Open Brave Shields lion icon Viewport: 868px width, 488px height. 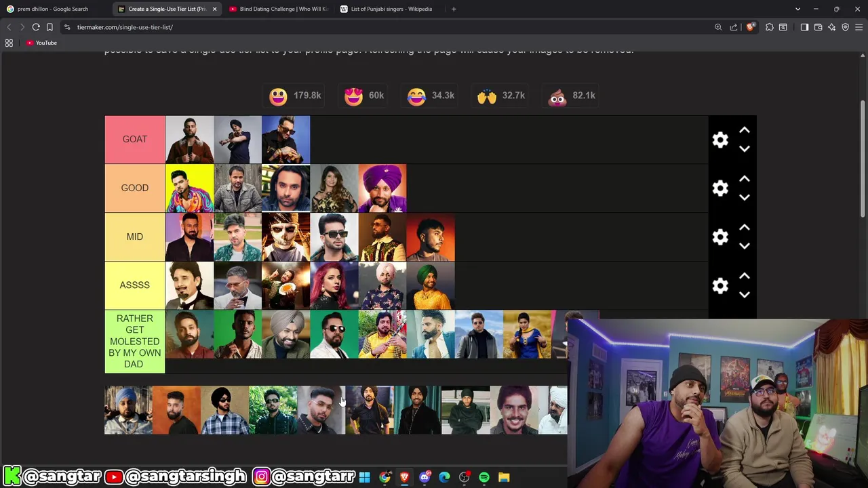pyautogui.click(x=750, y=27)
